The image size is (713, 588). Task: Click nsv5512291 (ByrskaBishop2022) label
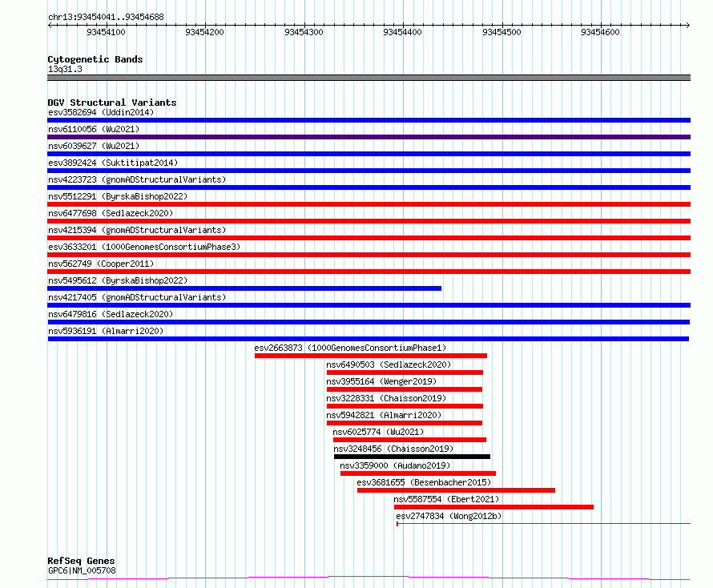coord(118,196)
